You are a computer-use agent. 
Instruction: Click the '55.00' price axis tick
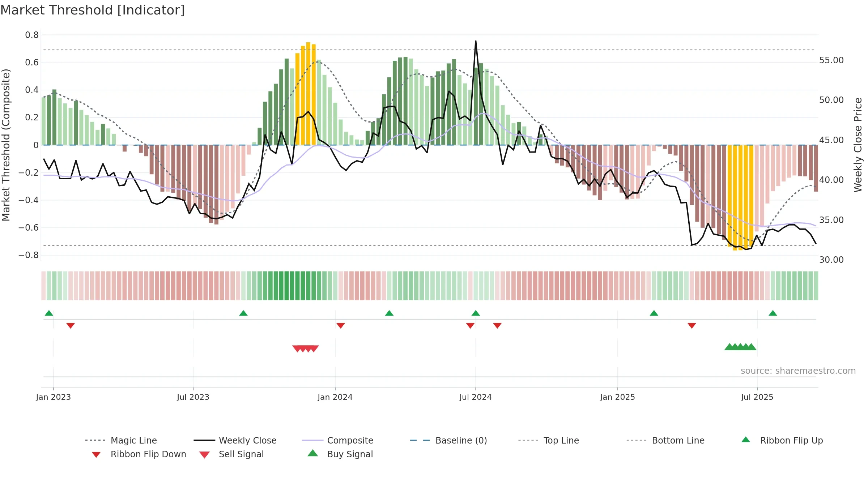click(x=831, y=60)
